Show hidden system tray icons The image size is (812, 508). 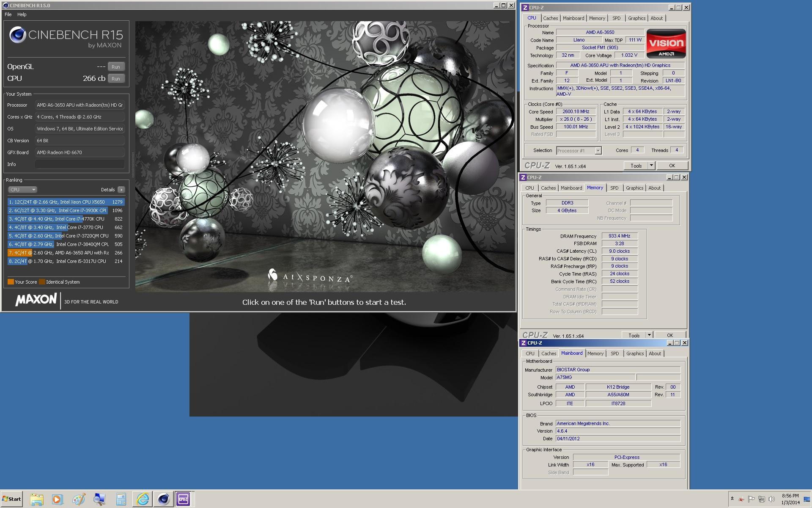732,499
